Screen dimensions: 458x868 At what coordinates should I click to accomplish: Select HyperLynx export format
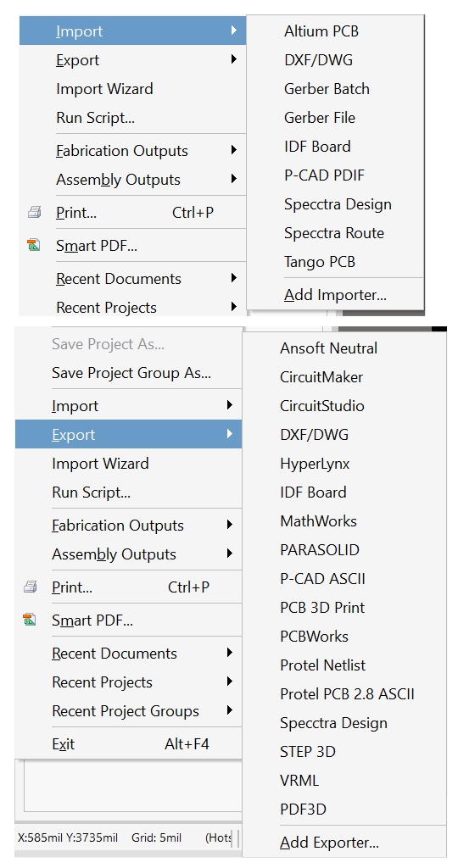pos(316,464)
